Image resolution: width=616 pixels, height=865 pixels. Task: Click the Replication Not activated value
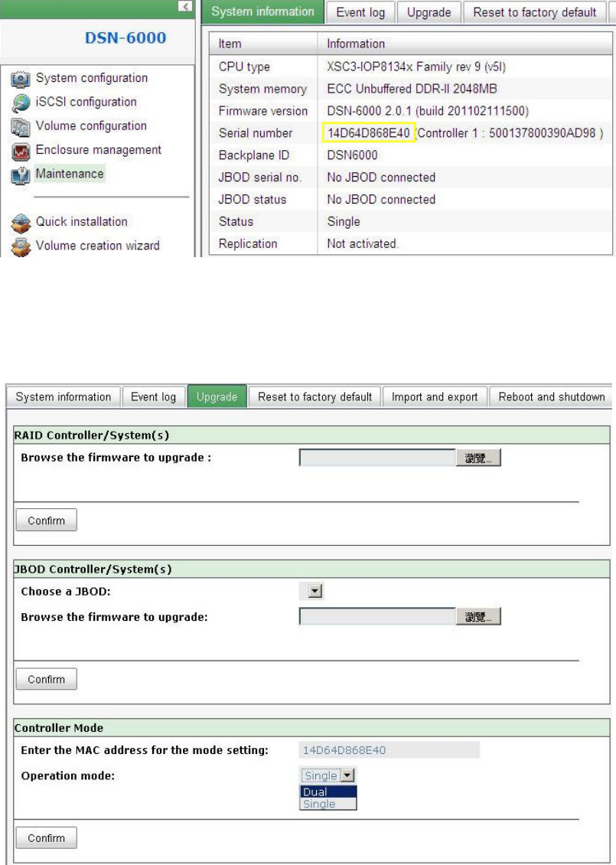coord(362,243)
